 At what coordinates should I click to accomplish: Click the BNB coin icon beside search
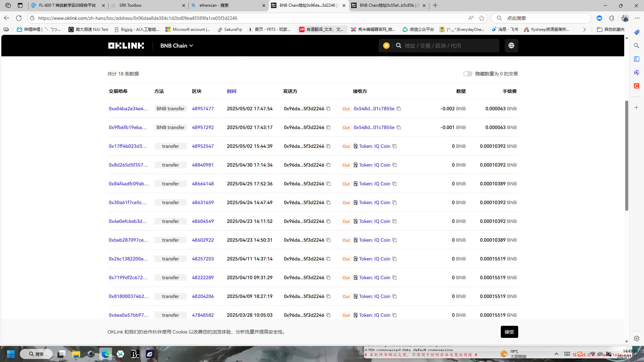click(386, 46)
